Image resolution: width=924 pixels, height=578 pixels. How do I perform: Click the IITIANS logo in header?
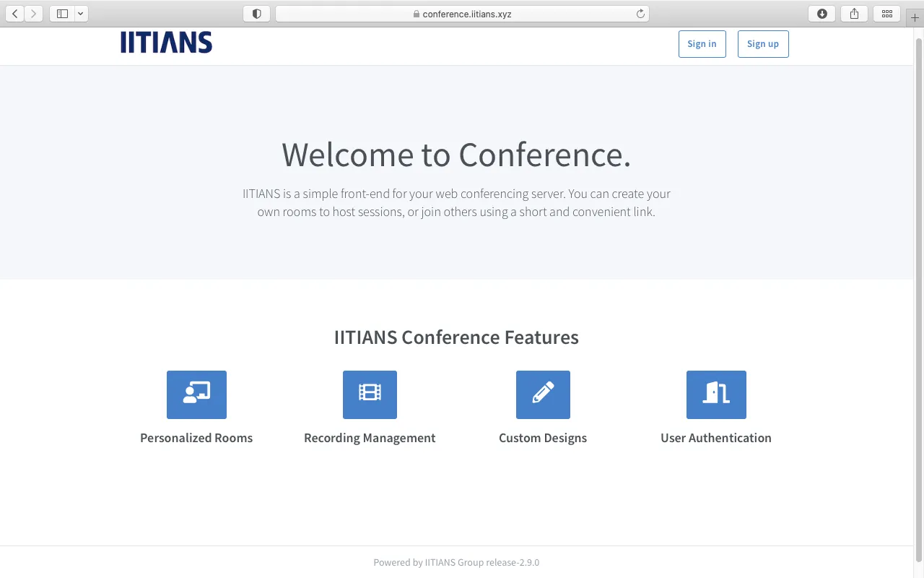click(167, 43)
